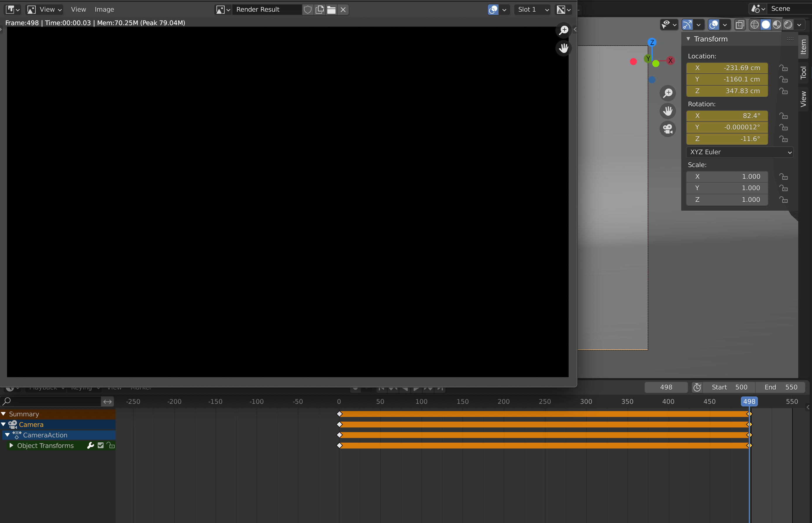Viewport: 812px width, 523px height.
Task: Open the Image menu in the Image Editor
Action: point(104,9)
